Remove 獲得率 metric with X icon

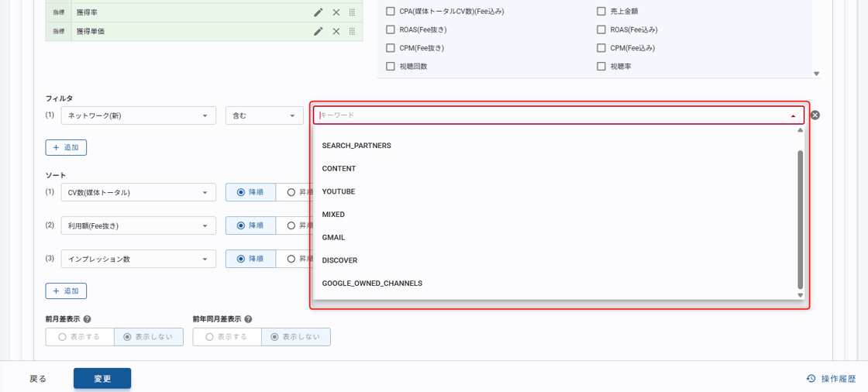pos(336,12)
